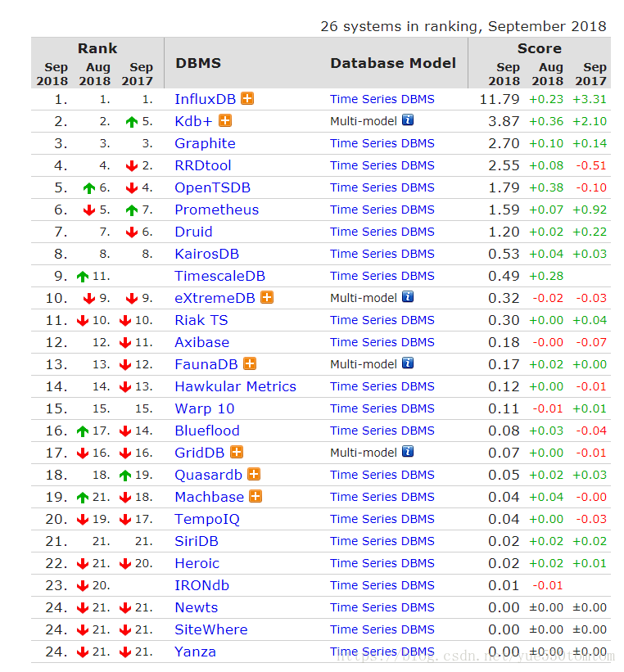Click the orange plus icon beside Quasardb
624x672 pixels.
point(255,475)
